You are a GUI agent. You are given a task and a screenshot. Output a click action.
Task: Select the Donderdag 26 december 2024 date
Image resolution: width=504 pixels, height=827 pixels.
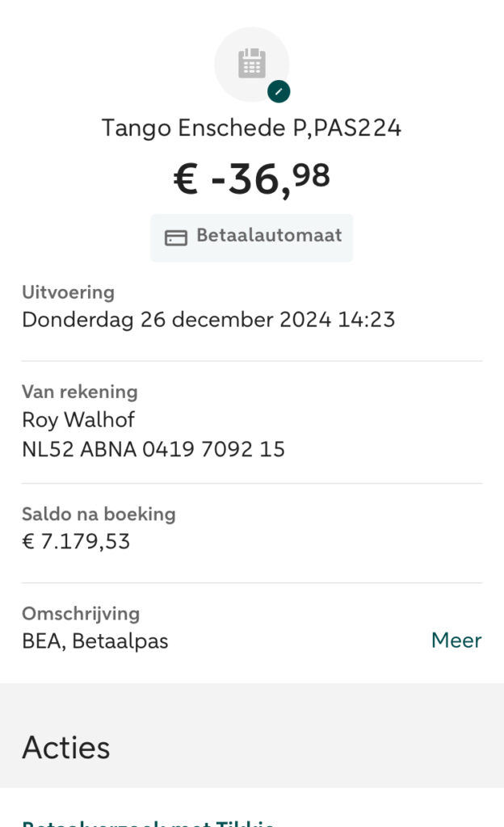tap(173, 319)
